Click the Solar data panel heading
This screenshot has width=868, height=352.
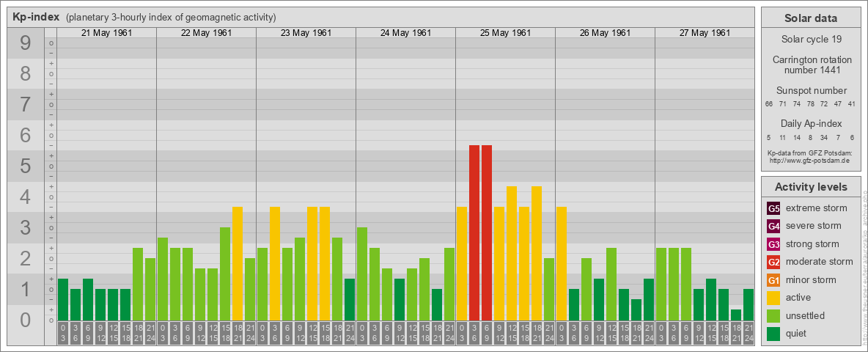point(811,18)
